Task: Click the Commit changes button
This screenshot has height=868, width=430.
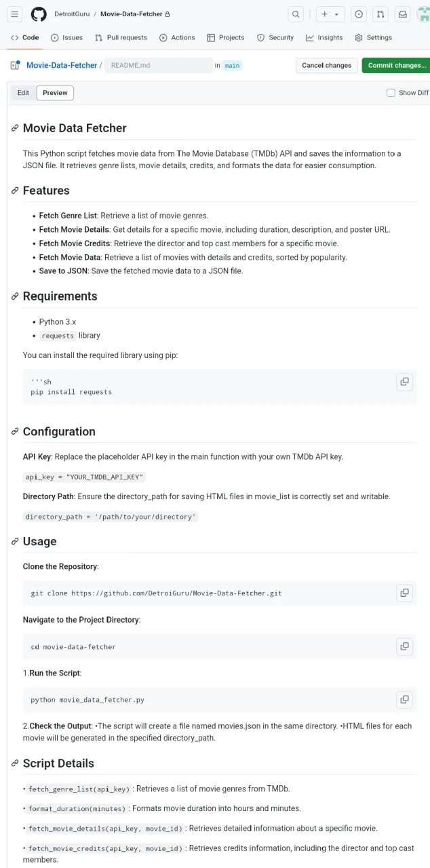Action: 396,65
